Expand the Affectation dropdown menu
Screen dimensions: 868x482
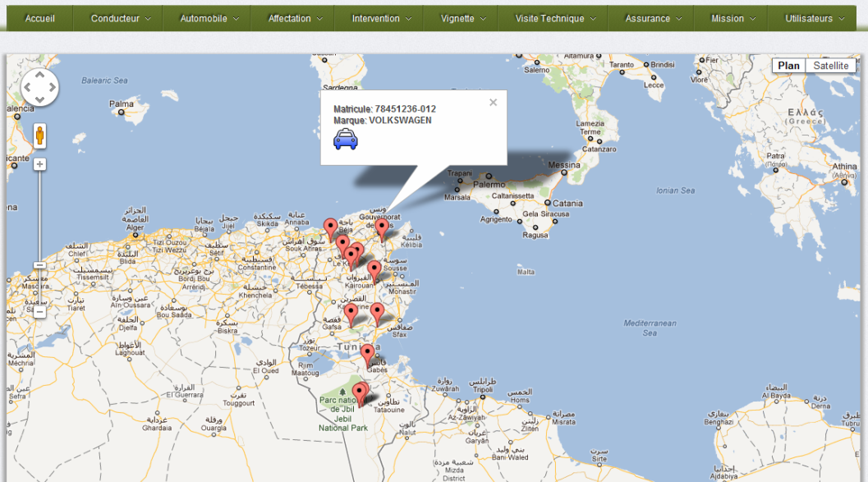coord(295,18)
